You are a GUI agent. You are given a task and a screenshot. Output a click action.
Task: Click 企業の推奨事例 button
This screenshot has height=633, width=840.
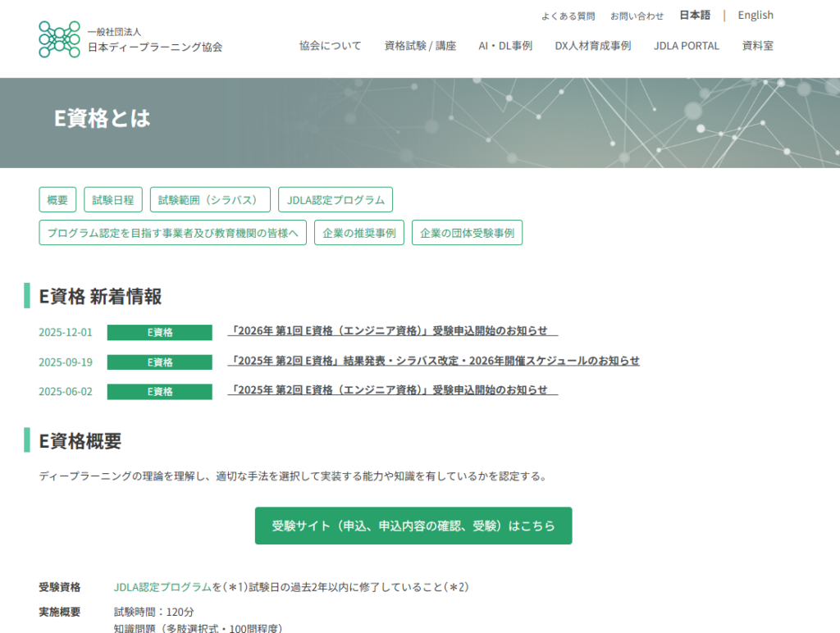[358, 233]
